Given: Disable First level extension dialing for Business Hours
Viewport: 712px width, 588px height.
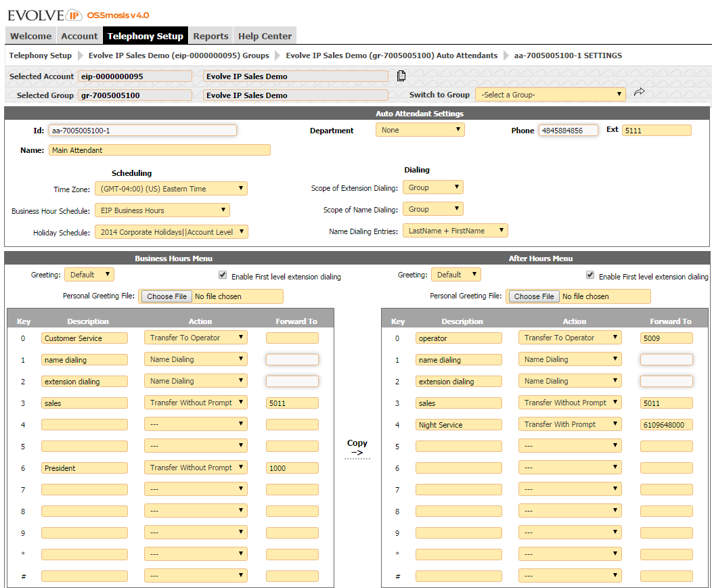Looking at the screenshot, I should 223,275.
